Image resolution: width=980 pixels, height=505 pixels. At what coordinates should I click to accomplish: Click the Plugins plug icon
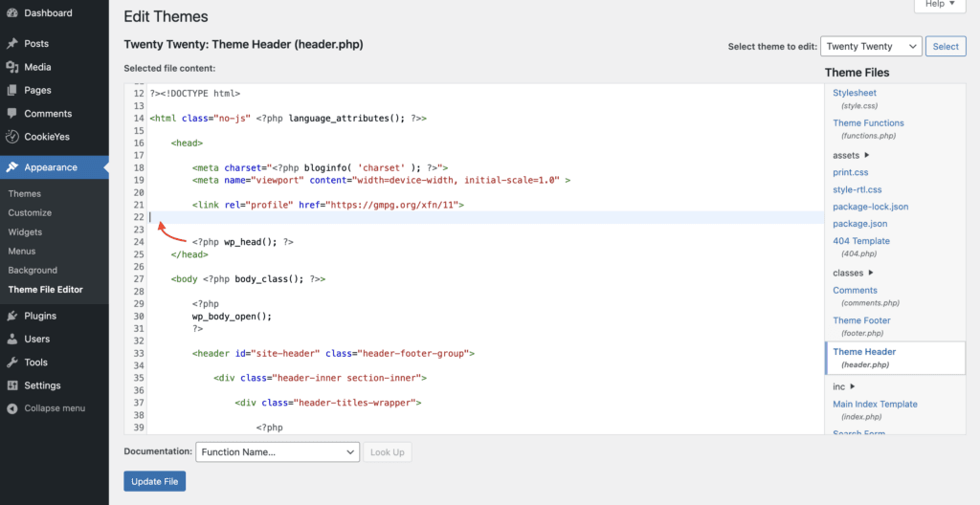[x=11, y=316]
